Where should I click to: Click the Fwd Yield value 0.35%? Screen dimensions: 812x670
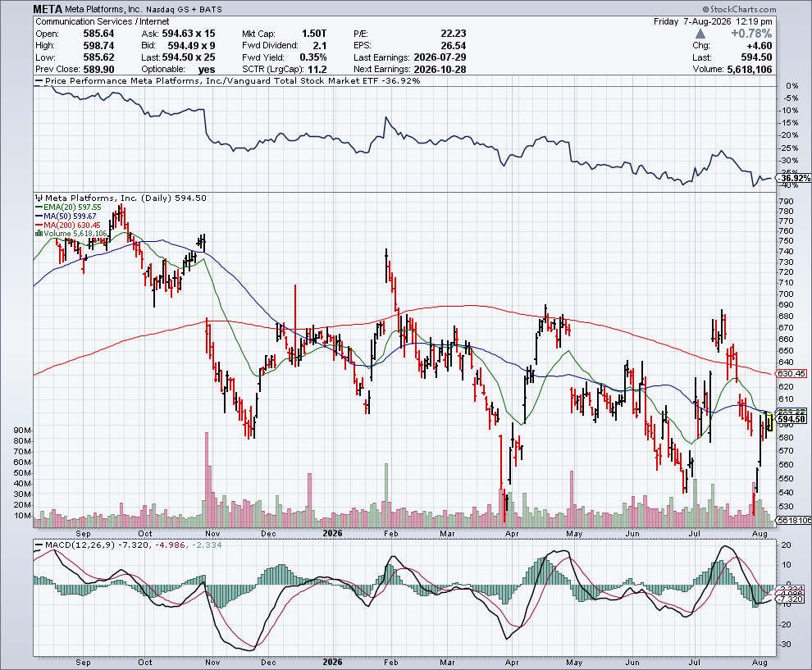pyautogui.click(x=312, y=57)
